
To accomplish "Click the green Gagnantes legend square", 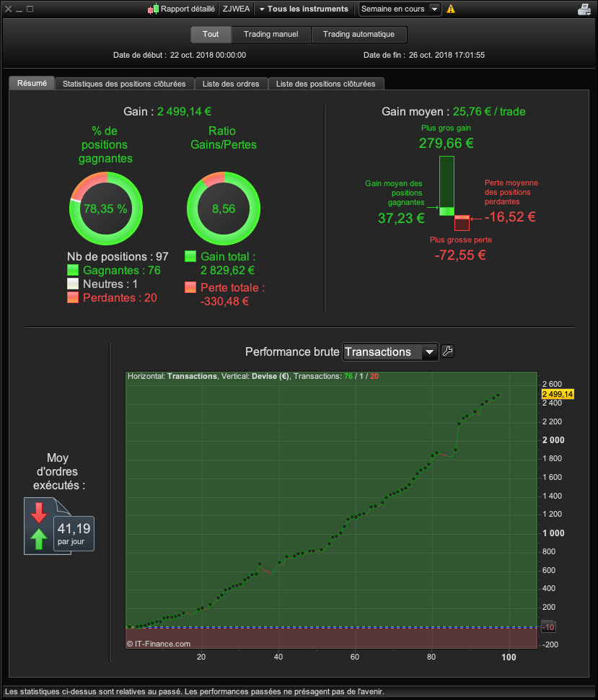I will [73, 270].
